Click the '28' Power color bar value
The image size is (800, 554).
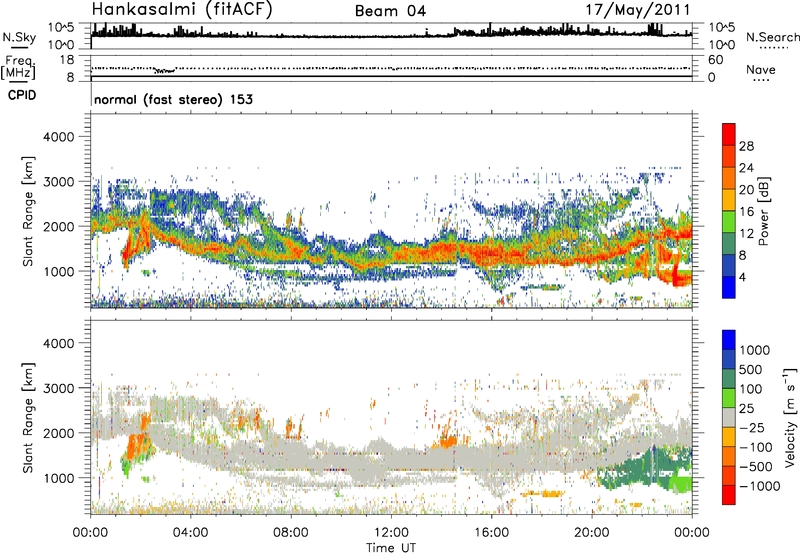[746, 146]
